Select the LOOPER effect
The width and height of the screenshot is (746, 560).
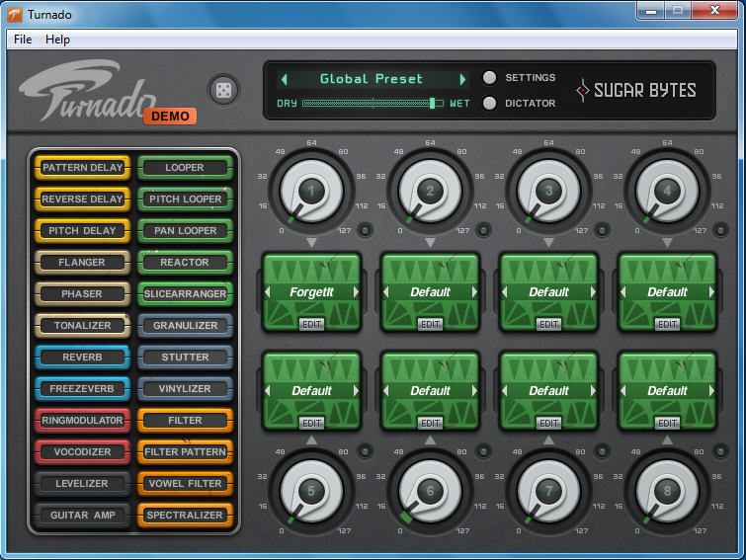185,167
